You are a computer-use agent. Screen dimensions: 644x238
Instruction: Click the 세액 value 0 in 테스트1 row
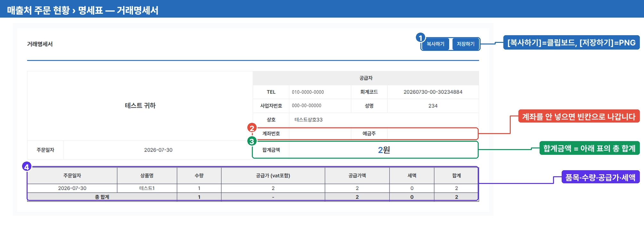(x=412, y=188)
